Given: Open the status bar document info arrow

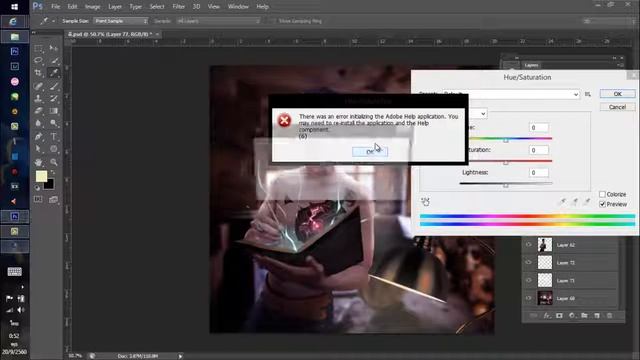Looking at the screenshot, I should pyautogui.click(x=180, y=356).
